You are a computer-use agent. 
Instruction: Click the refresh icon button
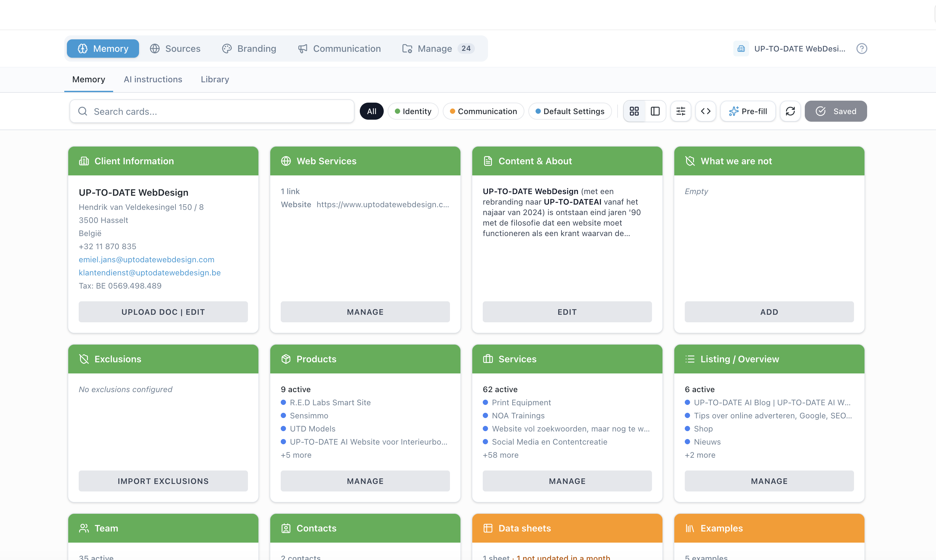click(x=790, y=111)
